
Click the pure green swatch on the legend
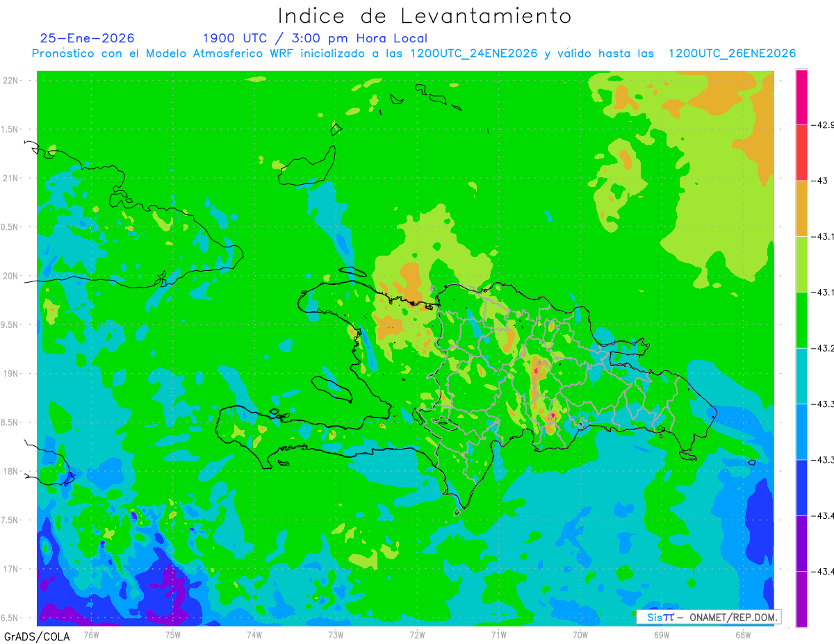pos(802,320)
